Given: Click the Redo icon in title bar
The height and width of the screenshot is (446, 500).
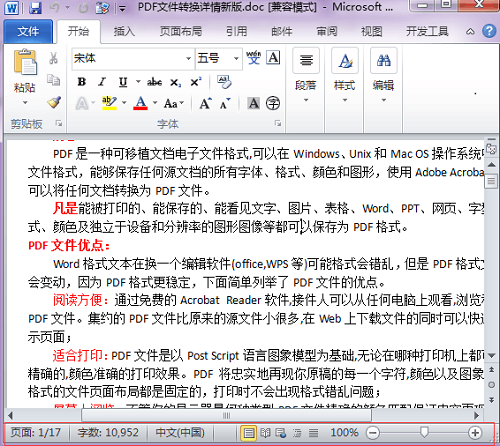Looking at the screenshot, I should (x=83, y=8).
